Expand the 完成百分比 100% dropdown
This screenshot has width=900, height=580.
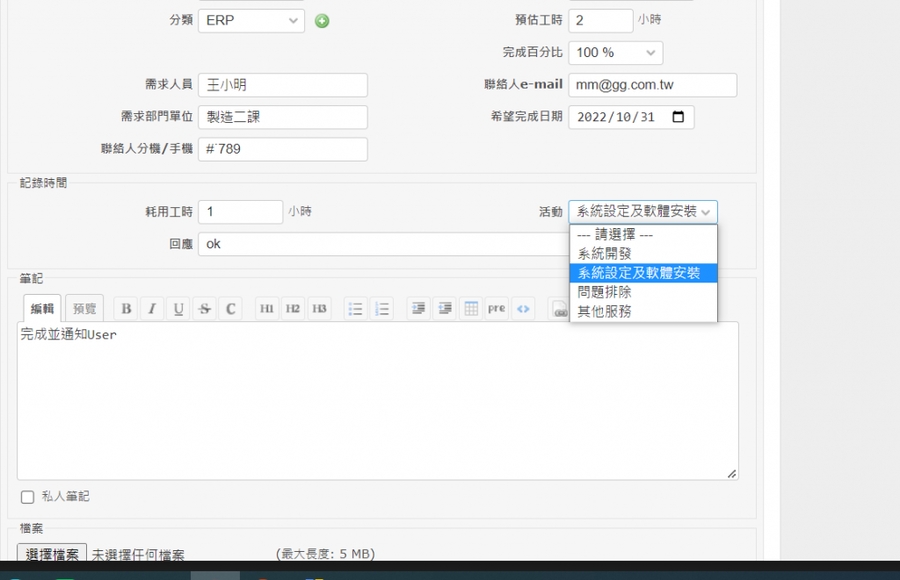(x=615, y=53)
